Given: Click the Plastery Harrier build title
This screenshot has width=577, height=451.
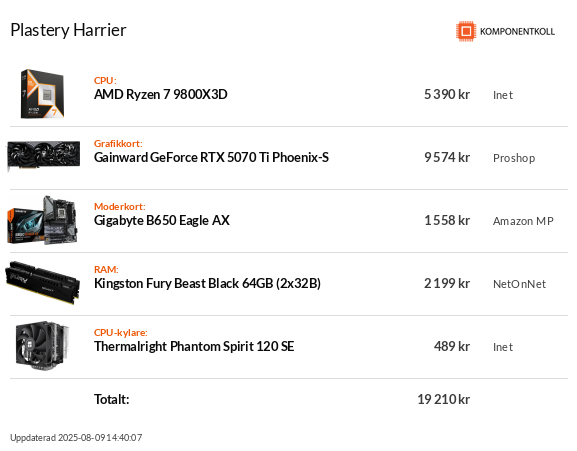Looking at the screenshot, I should tap(68, 30).
